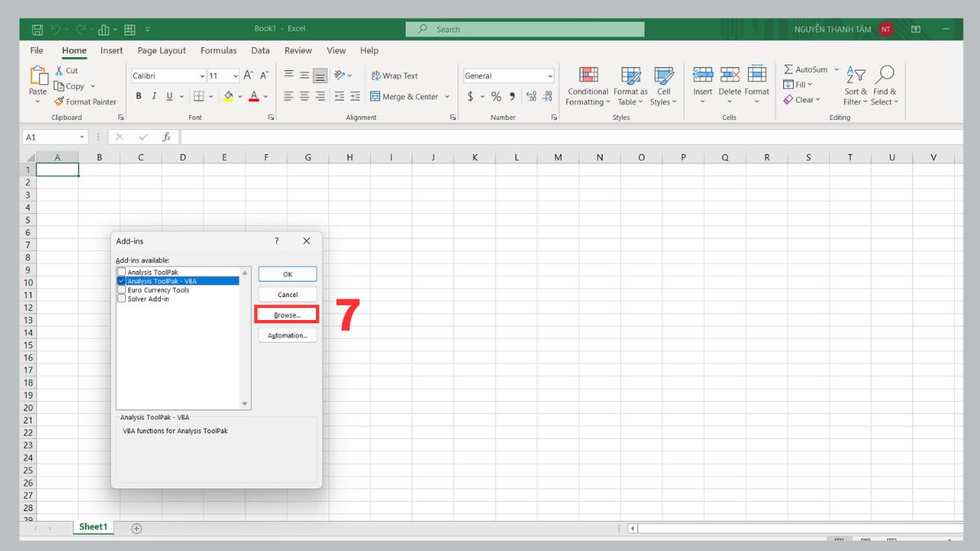Click Decrease Indent icon

[339, 96]
